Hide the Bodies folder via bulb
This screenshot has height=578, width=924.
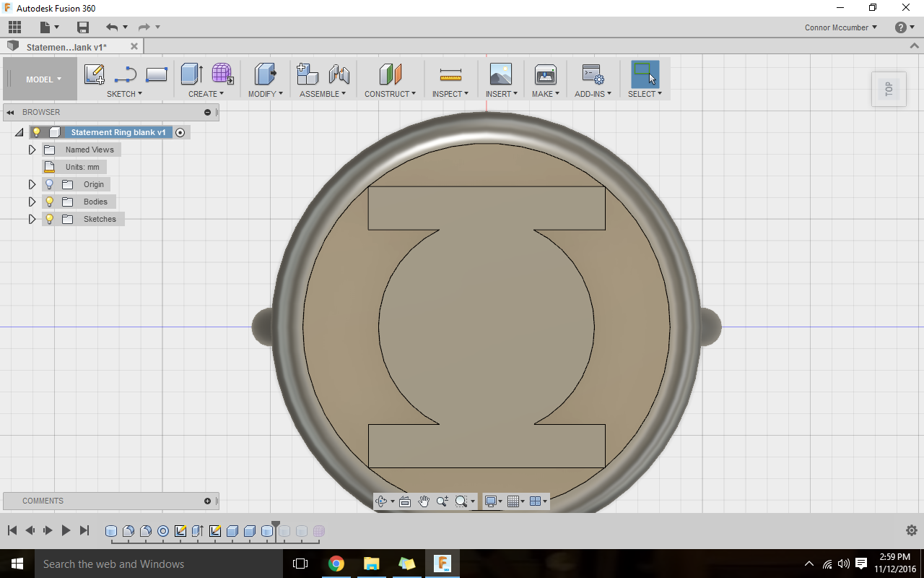[49, 202]
